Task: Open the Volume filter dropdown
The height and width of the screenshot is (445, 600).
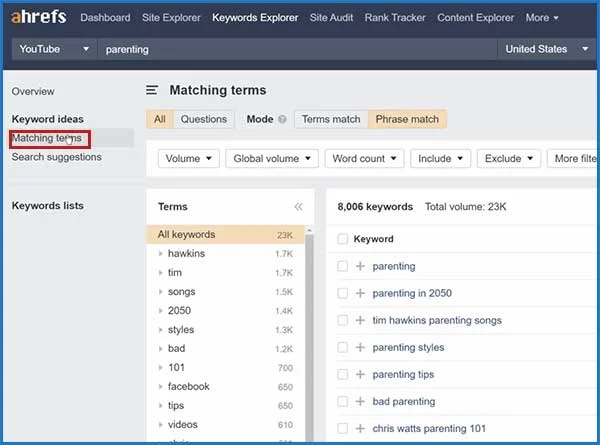Action: [x=189, y=158]
